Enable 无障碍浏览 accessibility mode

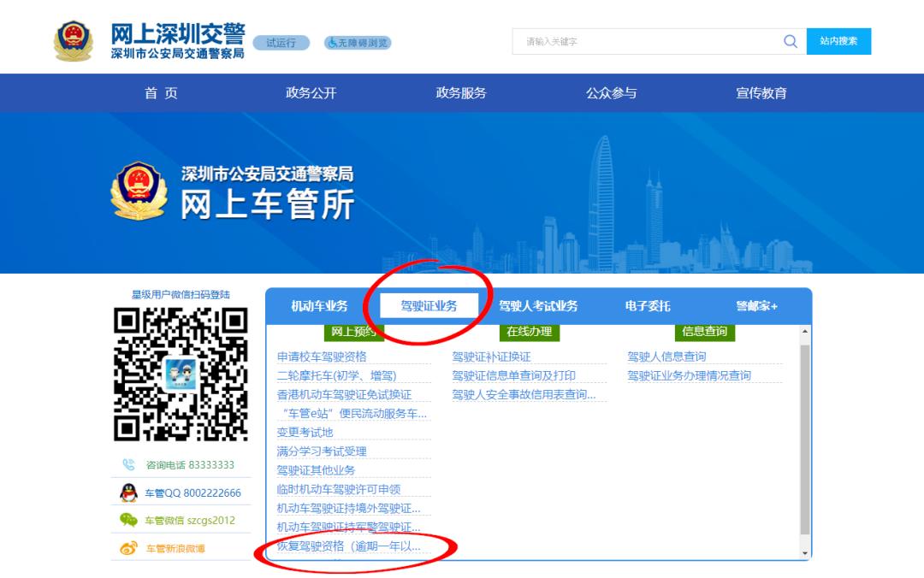click(x=358, y=43)
